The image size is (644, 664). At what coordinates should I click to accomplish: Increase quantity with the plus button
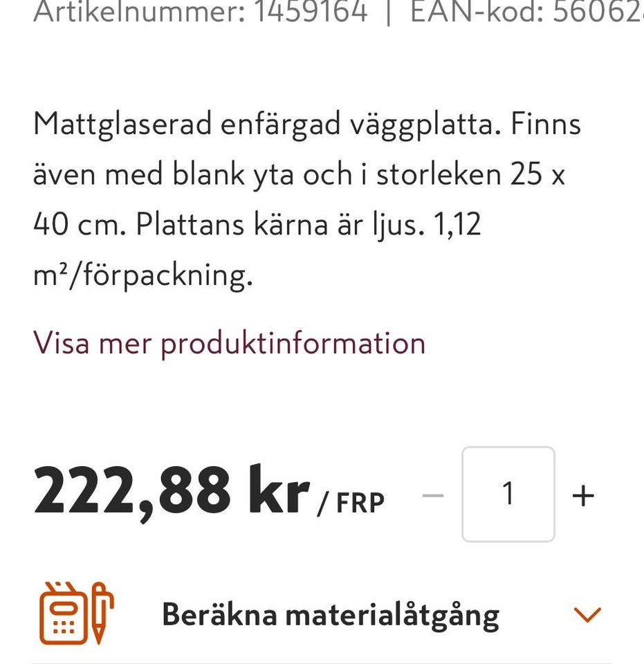[583, 495]
